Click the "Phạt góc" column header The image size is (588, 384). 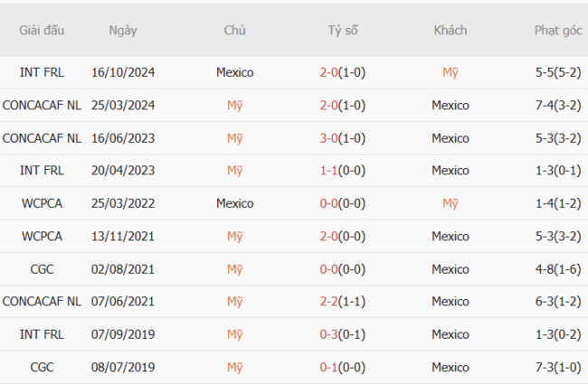tap(558, 30)
